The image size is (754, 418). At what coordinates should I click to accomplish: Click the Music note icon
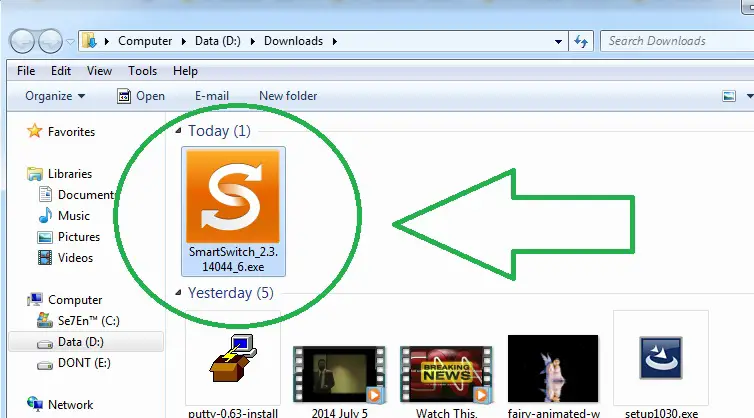tap(45, 215)
